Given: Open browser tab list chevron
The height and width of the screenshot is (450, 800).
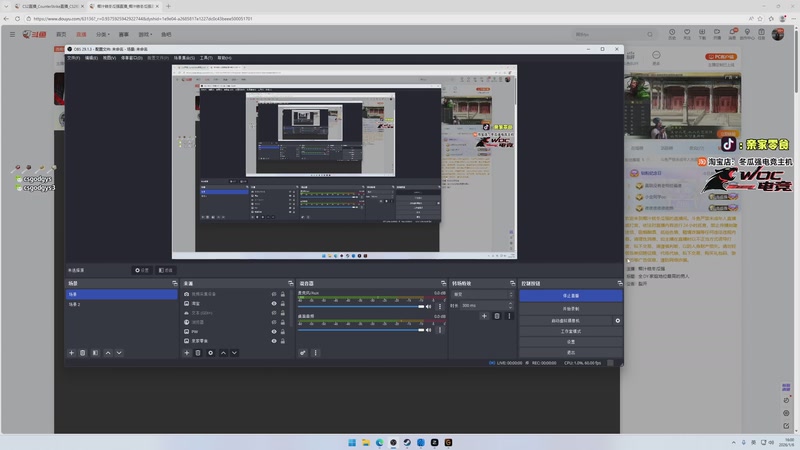Looking at the screenshot, I should tap(6, 6).
